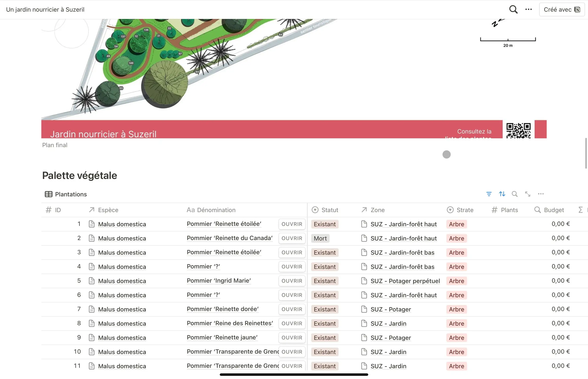Click the garden plan image
588x379 pixels.
tap(294, 78)
